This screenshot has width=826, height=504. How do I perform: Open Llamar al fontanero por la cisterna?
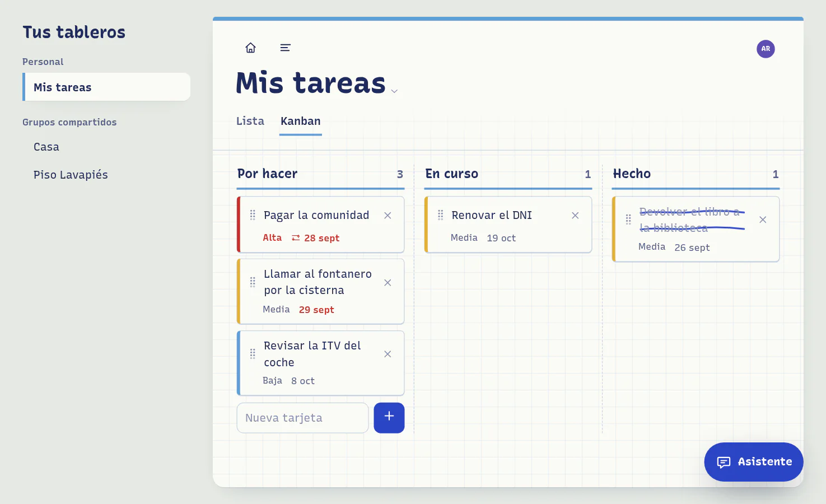pos(318,282)
